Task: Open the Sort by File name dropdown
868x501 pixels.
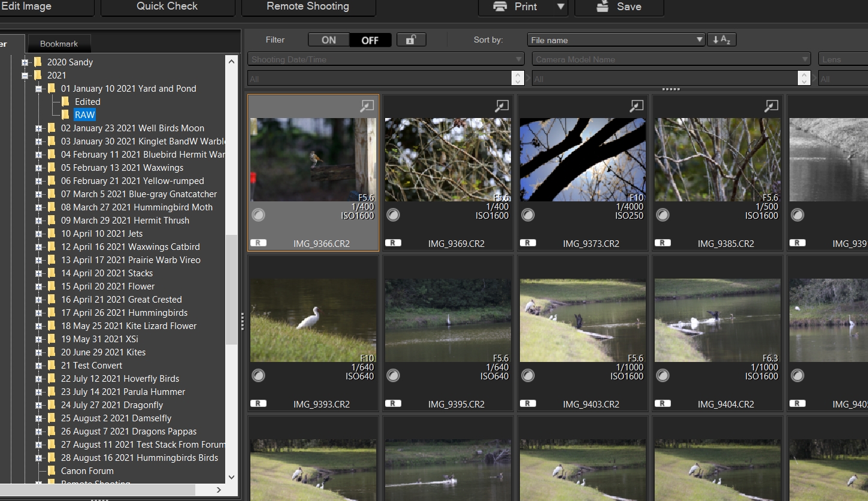Action: pos(616,40)
